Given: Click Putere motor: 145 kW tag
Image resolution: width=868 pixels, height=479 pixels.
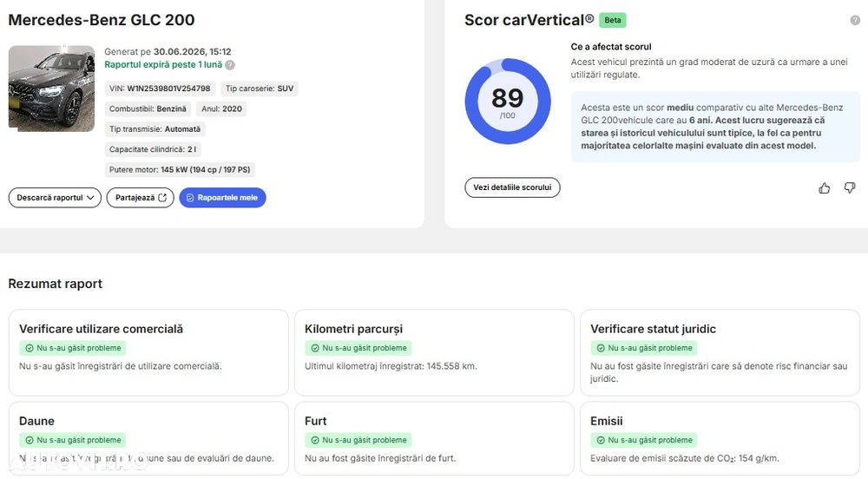Looking at the screenshot, I should (180, 170).
